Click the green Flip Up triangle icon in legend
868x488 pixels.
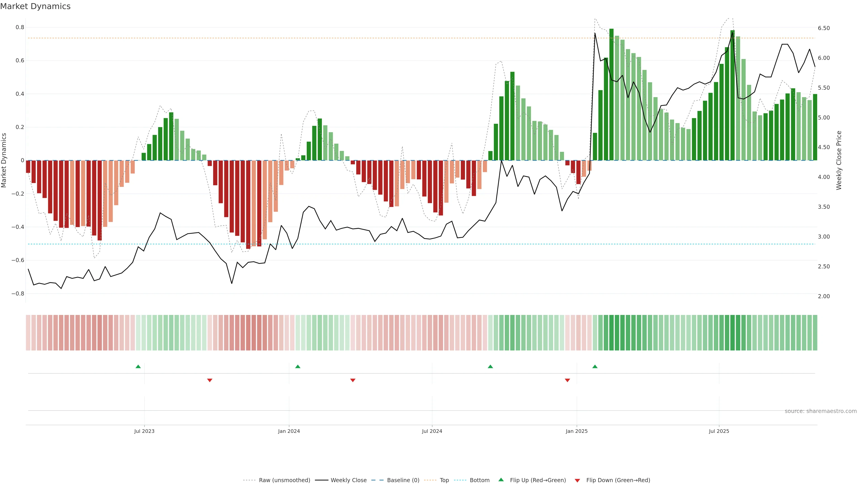pyautogui.click(x=501, y=480)
